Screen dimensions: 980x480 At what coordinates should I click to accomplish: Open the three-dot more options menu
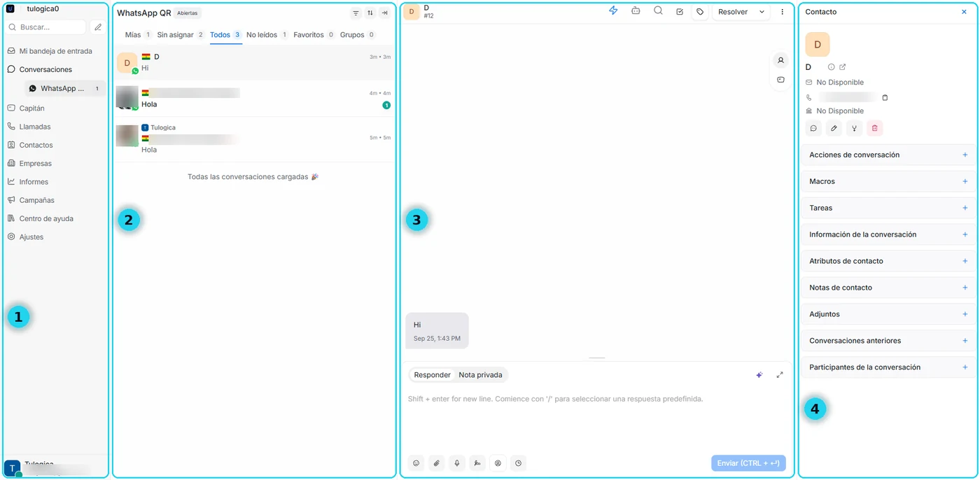pos(783,12)
